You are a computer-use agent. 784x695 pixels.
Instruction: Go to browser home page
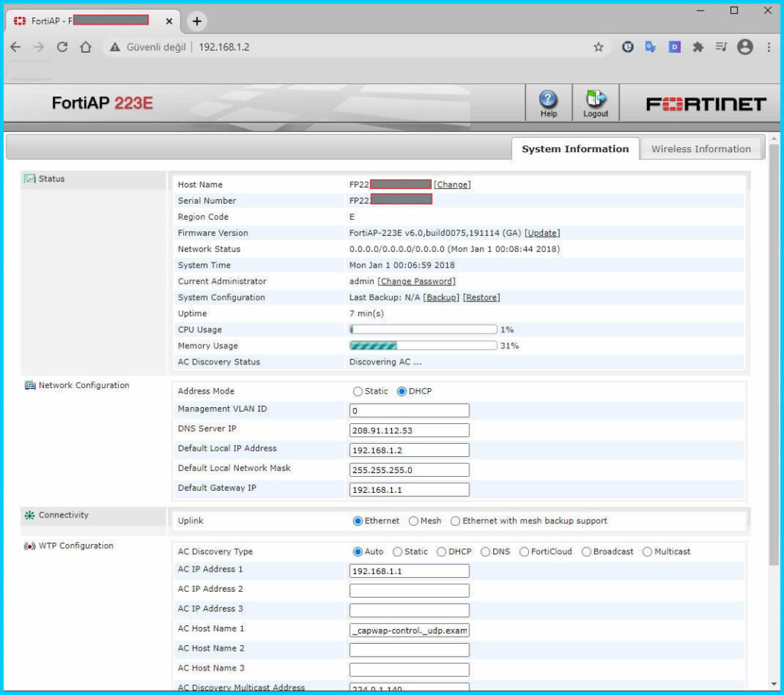coord(86,47)
